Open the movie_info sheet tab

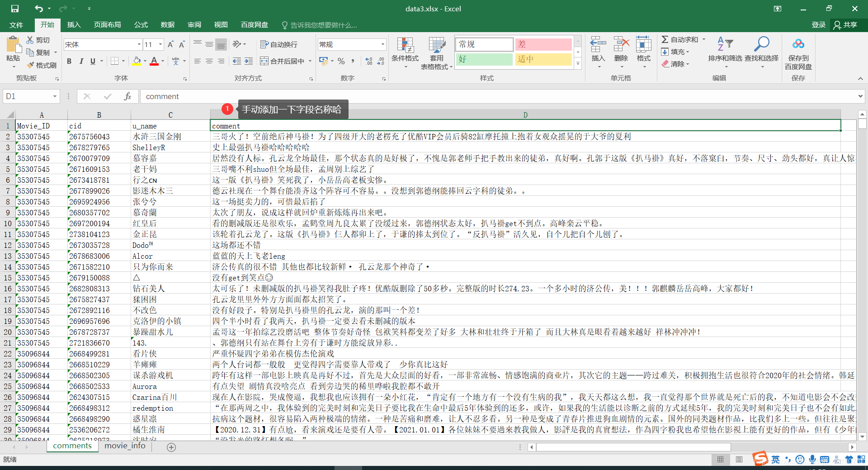(x=125, y=446)
